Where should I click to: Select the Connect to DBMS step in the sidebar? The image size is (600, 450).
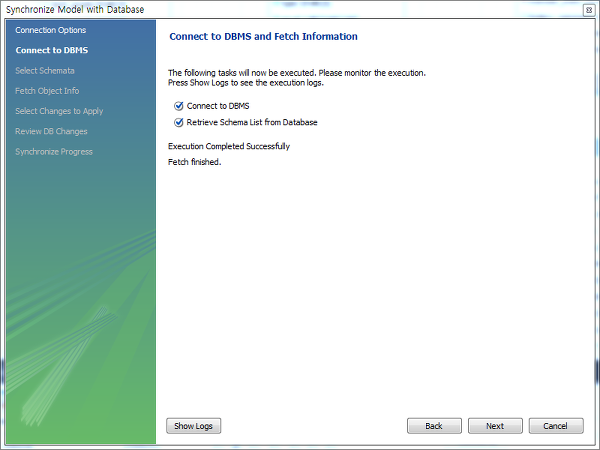point(52,50)
